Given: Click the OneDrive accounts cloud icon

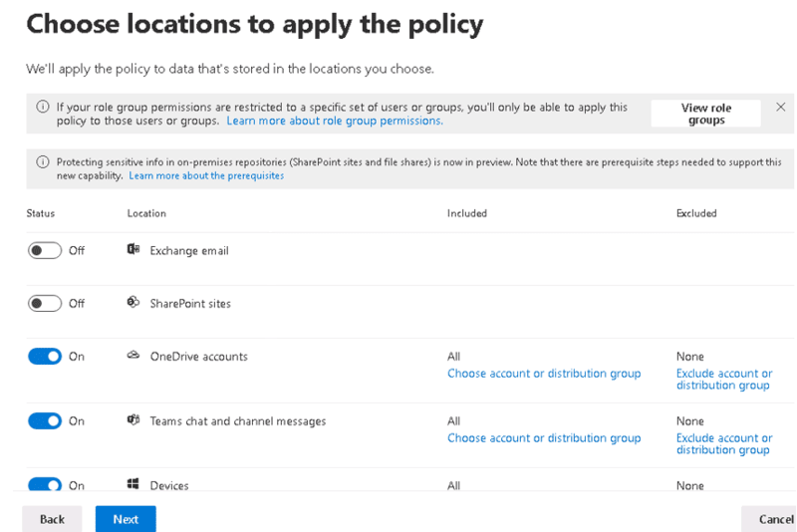Looking at the screenshot, I should (133, 356).
